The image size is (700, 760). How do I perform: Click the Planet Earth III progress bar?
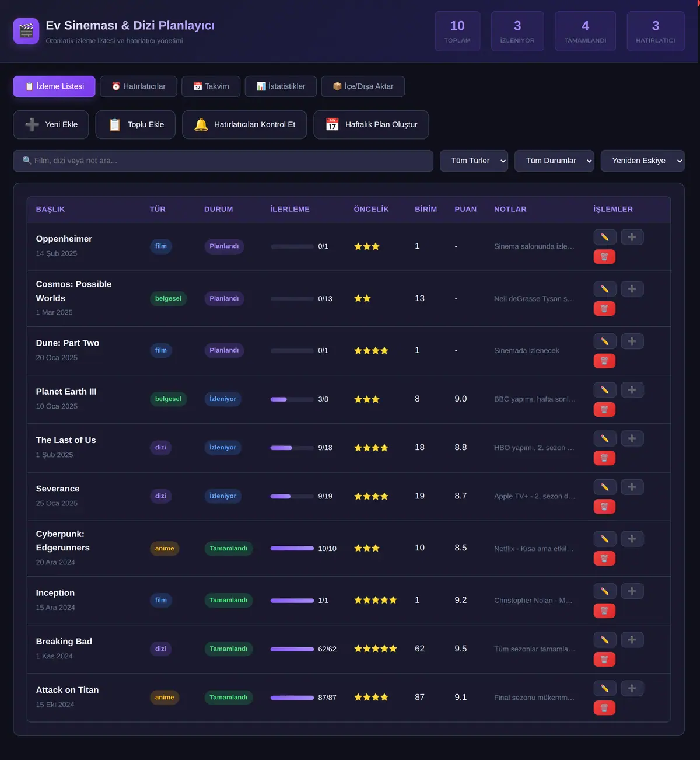click(x=292, y=399)
